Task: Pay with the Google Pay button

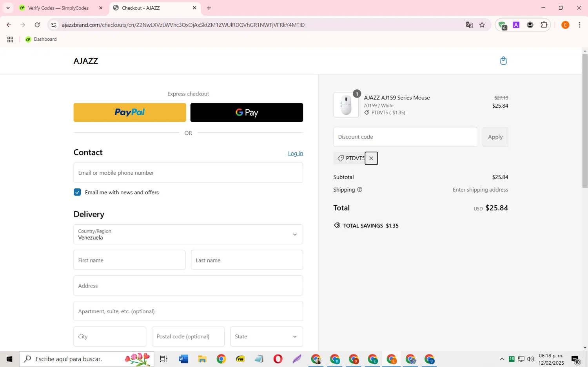Action: coord(247,112)
